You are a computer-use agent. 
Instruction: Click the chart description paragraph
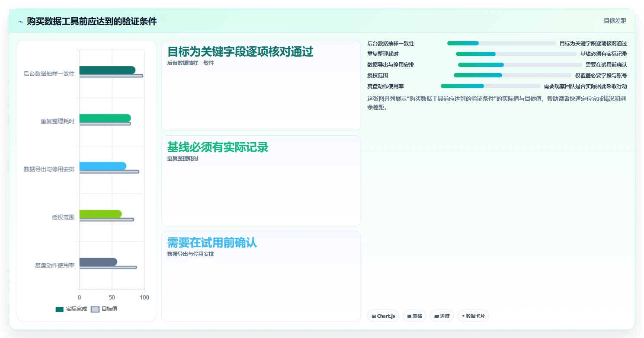click(497, 103)
